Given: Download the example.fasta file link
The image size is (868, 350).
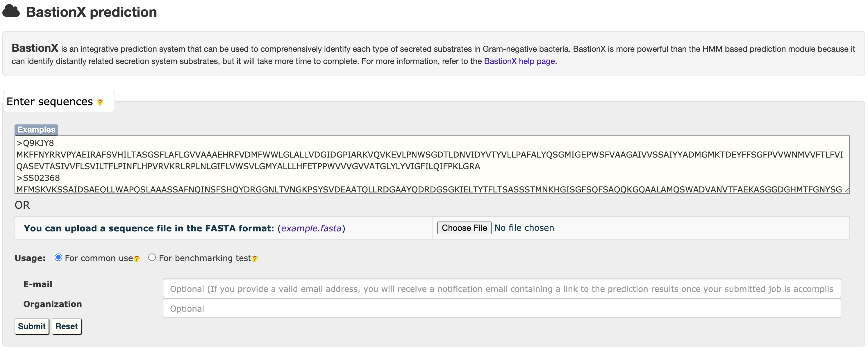Looking at the screenshot, I should tap(311, 228).
